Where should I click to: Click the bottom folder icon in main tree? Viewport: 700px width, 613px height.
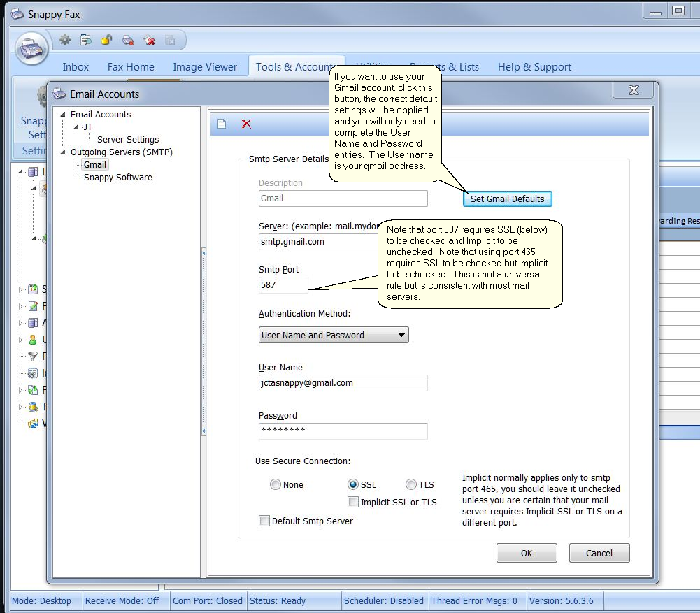pos(33,424)
